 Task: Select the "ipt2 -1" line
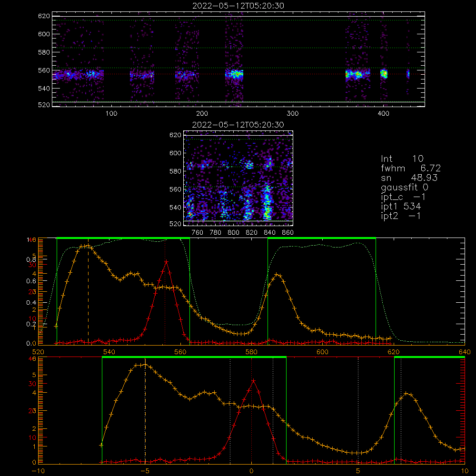(401, 216)
